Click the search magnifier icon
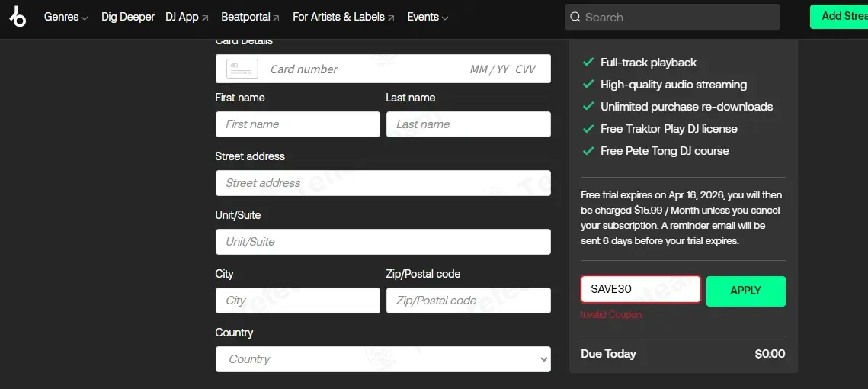Image resolution: width=868 pixels, height=389 pixels. coord(575,18)
